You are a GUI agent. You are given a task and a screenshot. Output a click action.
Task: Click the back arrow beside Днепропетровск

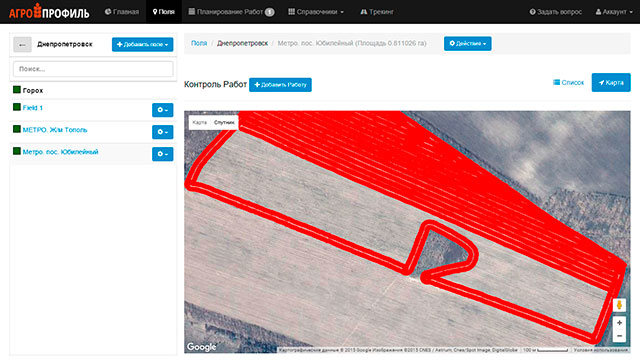(x=22, y=44)
